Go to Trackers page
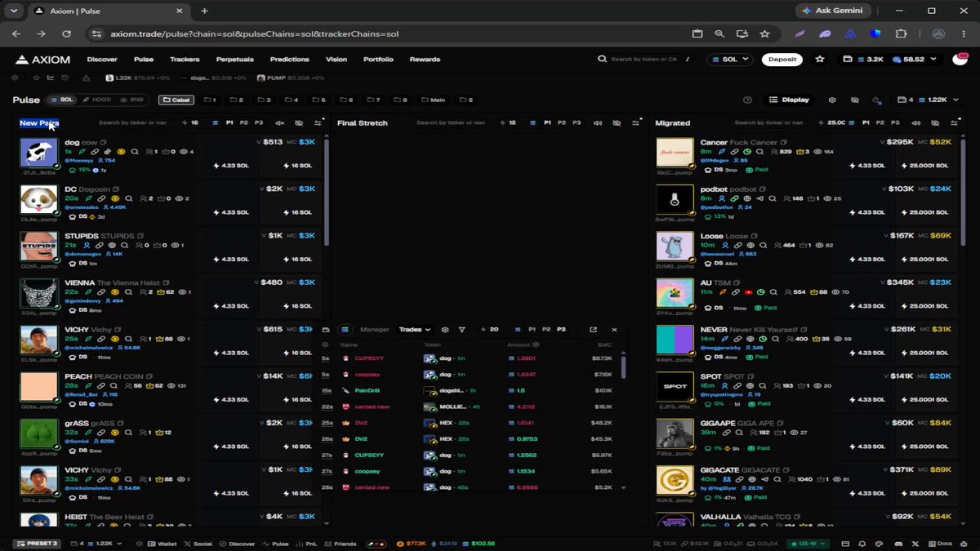This screenshot has height=551, width=980. coord(185,60)
